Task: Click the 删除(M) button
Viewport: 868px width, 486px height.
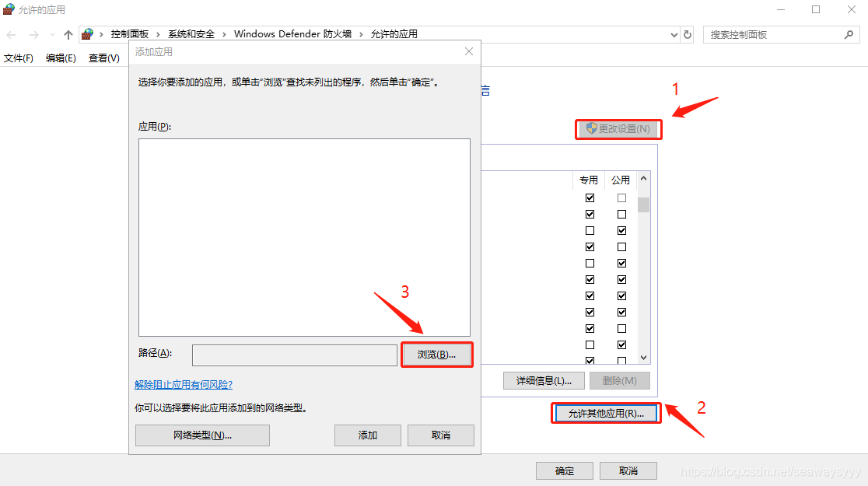Action: [619, 381]
